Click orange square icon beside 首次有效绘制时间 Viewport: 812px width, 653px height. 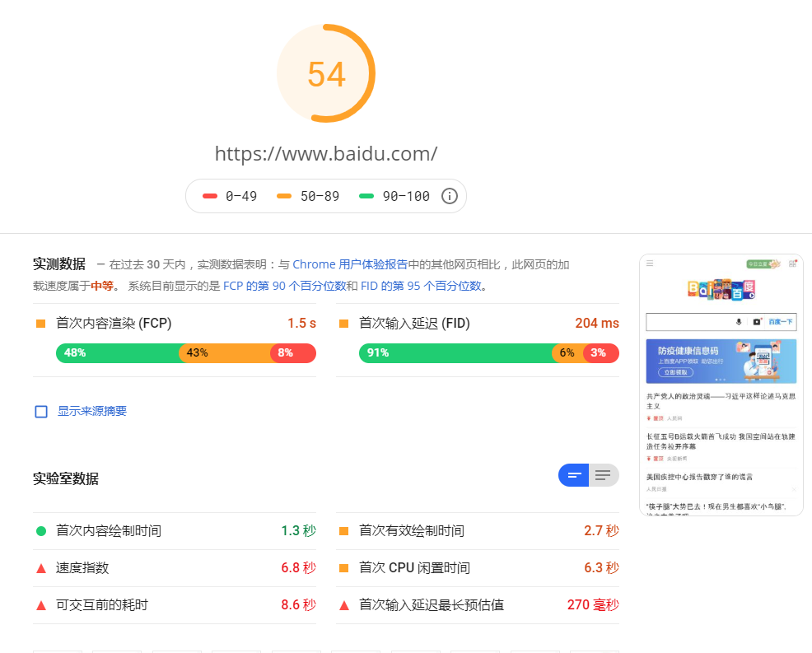(x=344, y=531)
